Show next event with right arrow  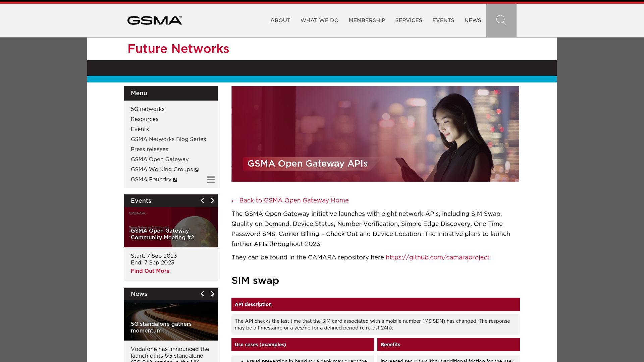213,200
